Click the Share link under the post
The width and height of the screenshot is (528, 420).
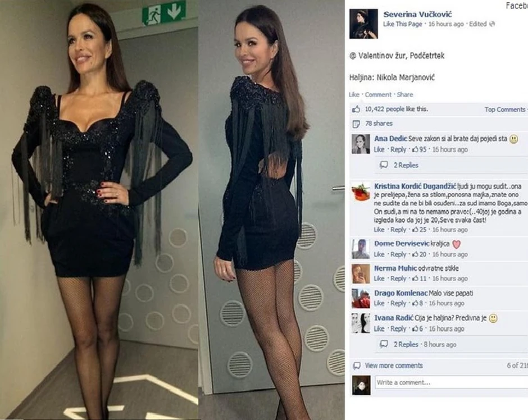(405, 94)
